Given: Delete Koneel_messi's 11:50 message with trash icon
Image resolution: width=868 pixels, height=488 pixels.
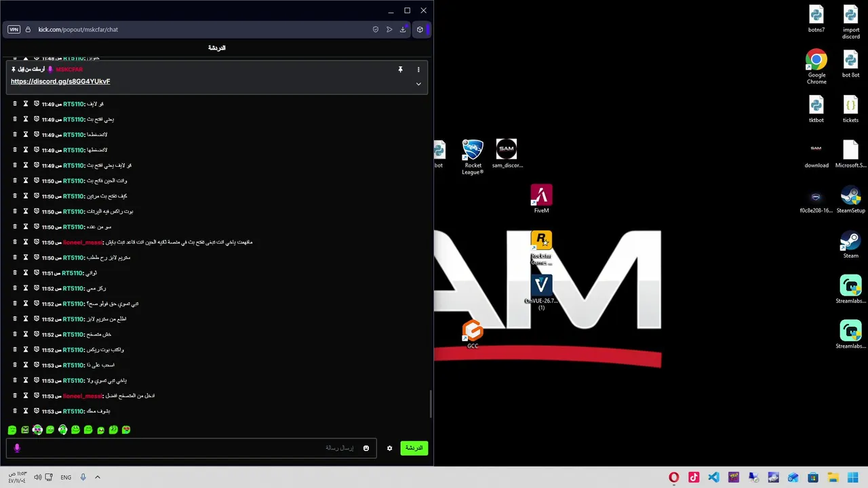Looking at the screenshot, I should 15,242.
